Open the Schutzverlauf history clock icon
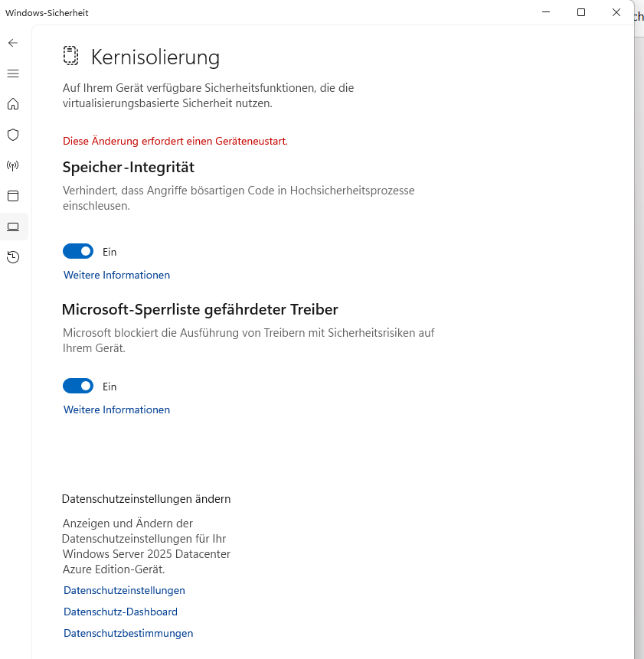The height and width of the screenshot is (659, 644). pyautogui.click(x=12, y=257)
